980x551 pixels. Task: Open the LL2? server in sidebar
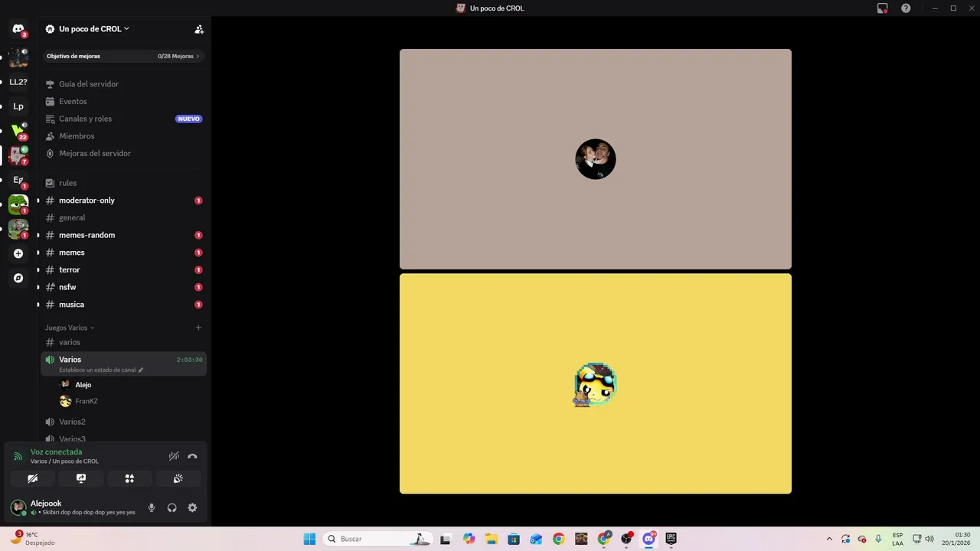click(18, 82)
